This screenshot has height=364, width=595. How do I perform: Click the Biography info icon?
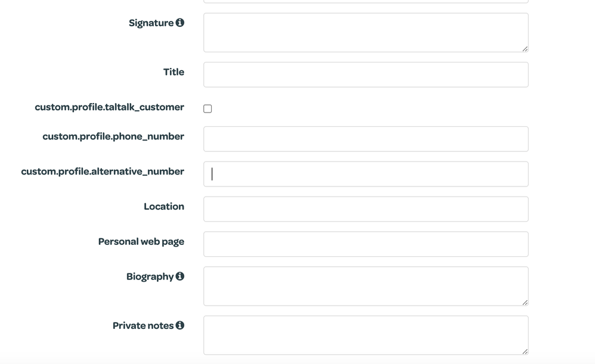point(179,276)
